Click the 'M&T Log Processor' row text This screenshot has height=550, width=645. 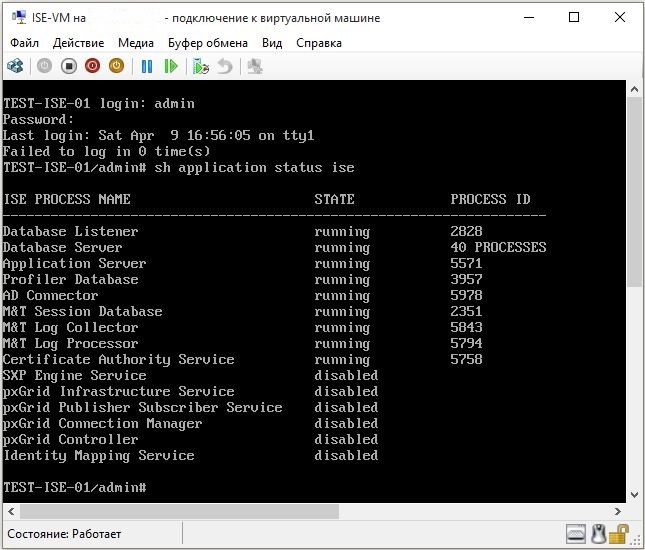[x=70, y=344]
